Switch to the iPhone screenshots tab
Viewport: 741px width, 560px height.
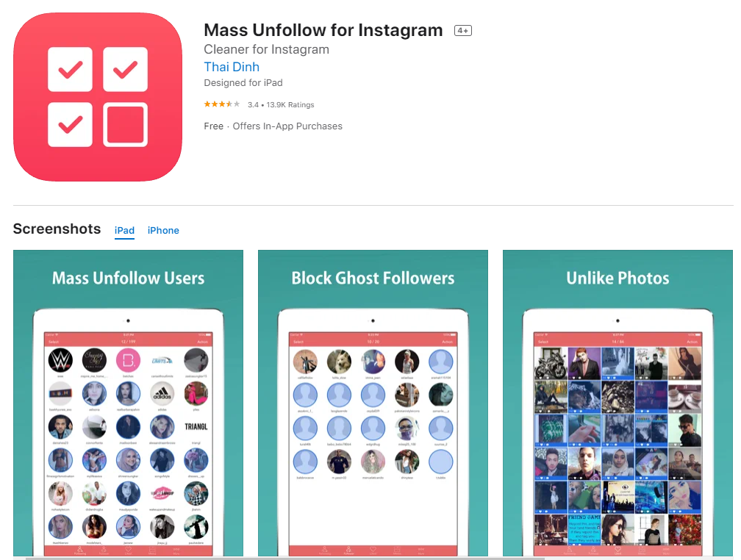(163, 231)
